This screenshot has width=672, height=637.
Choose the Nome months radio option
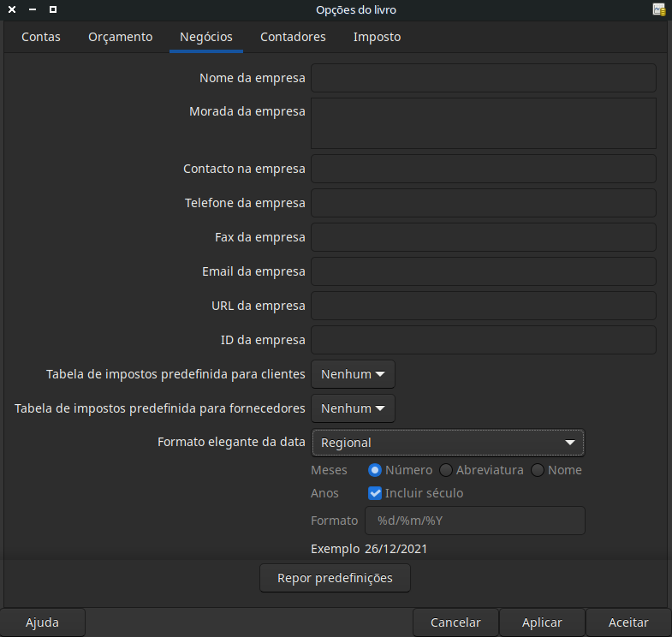click(x=538, y=470)
